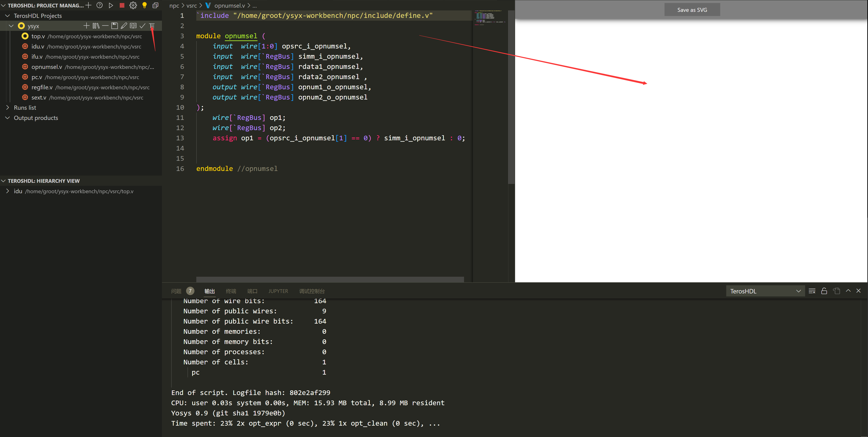Image resolution: width=868 pixels, height=437 pixels.
Task: Click the red stop button in Project Manager
Action: click(x=122, y=5)
